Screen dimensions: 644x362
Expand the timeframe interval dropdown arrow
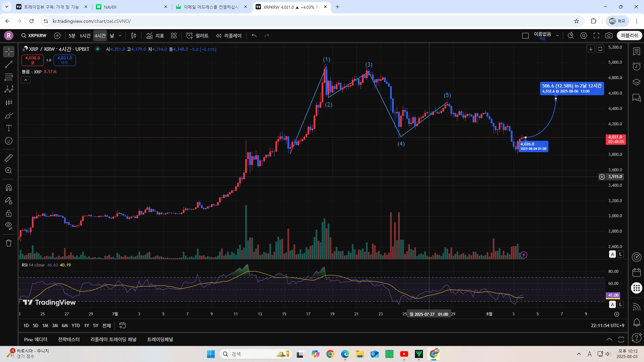[x=120, y=36]
